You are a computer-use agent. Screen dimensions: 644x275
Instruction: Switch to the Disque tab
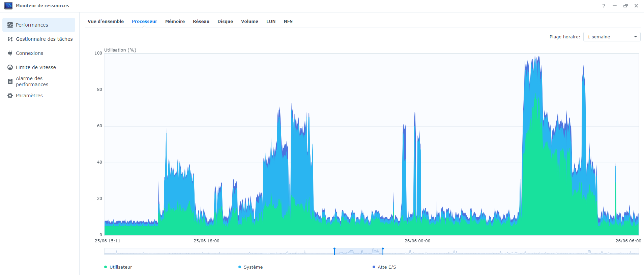pos(225,21)
